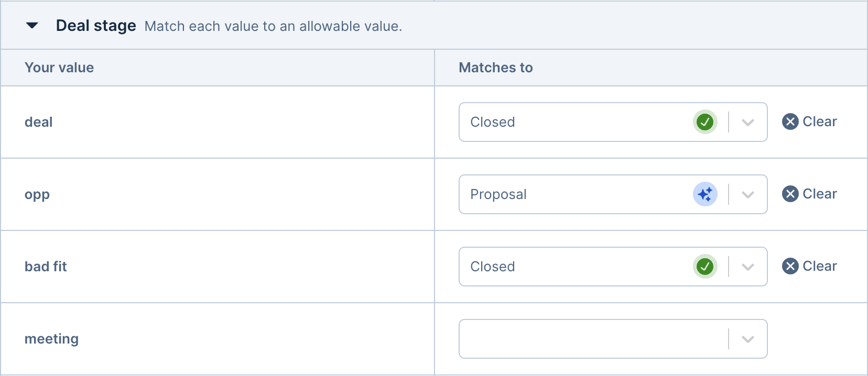
Task: Clear the match for deal
Action: pyautogui.click(x=810, y=121)
